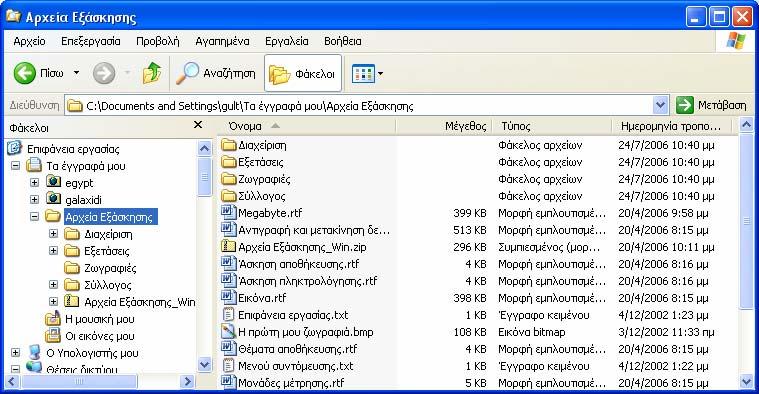
Task: Go up one folder level icon
Action: (152, 74)
